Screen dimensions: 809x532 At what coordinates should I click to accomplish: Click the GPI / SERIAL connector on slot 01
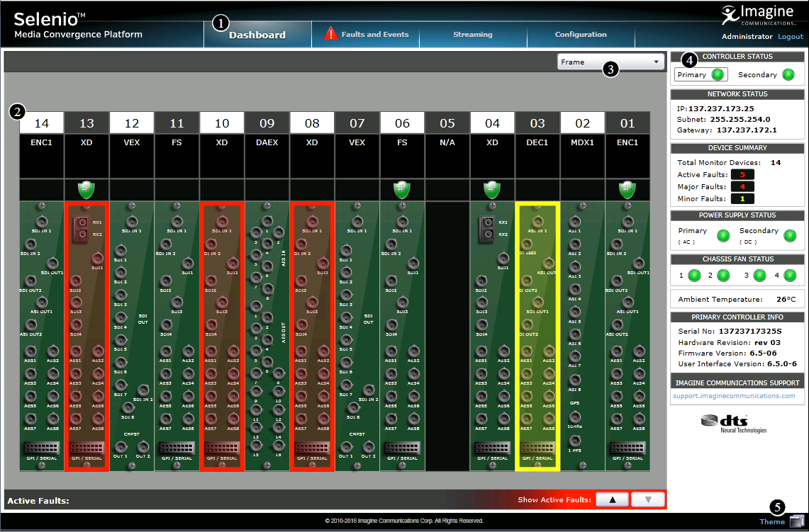click(627, 448)
